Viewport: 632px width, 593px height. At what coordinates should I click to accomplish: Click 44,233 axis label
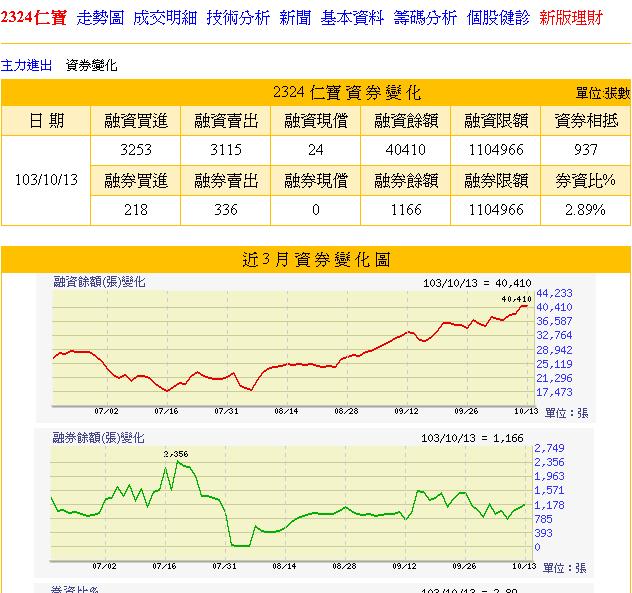(x=554, y=293)
